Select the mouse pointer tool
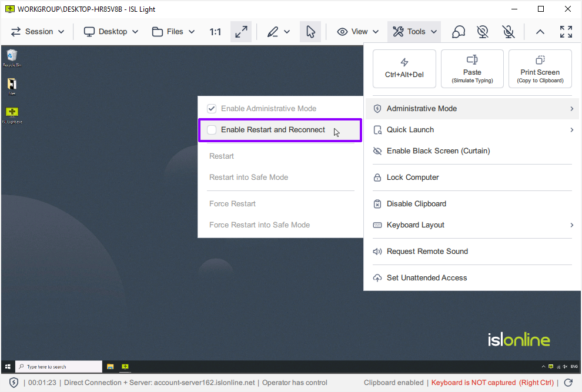The height and width of the screenshot is (392, 582). [310, 31]
